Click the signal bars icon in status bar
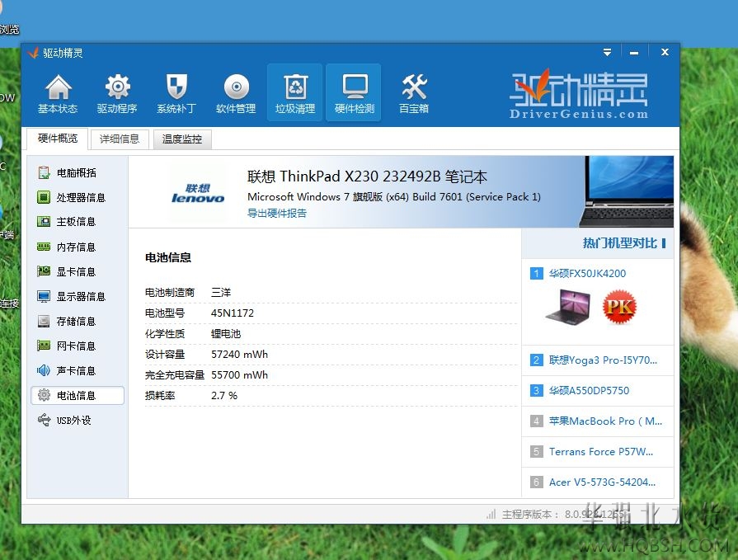The width and height of the screenshot is (738, 560). coord(491,514)
